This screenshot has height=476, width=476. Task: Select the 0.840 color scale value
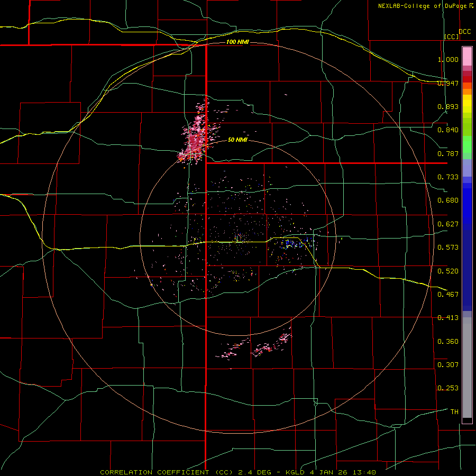pos(448,130)
